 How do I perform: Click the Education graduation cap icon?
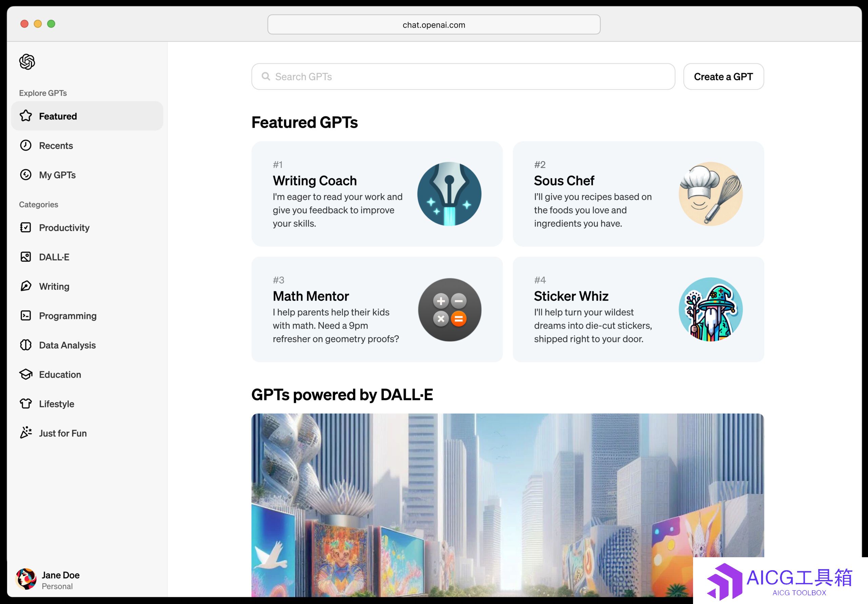(26, 374)
